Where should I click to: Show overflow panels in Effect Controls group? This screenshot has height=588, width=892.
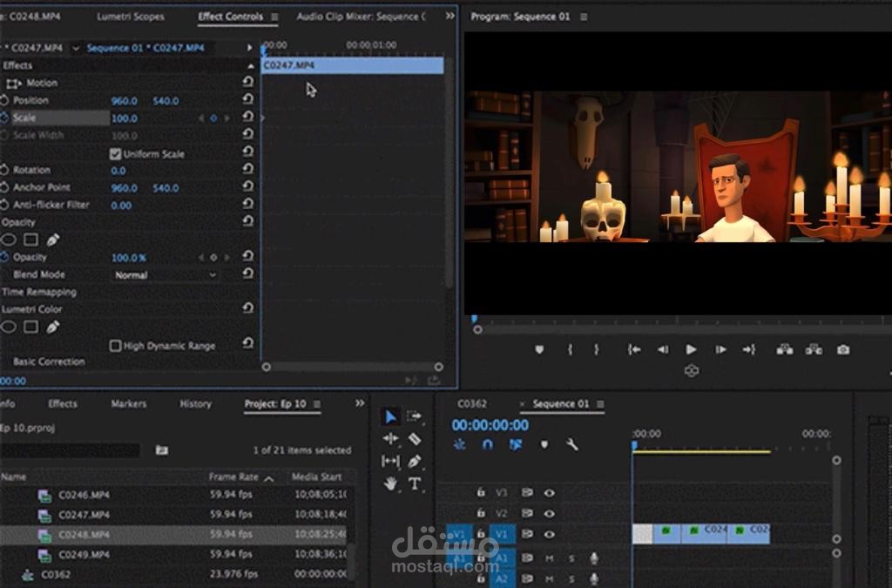tap(450, 16)
